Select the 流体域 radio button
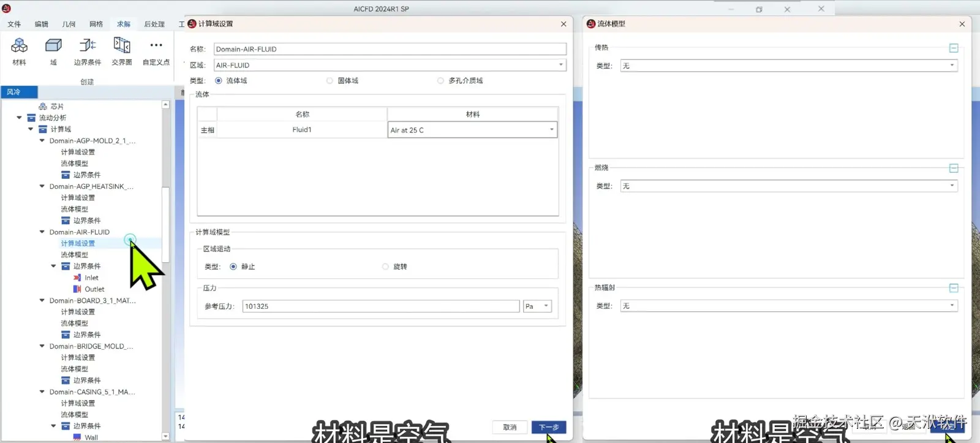The image size is (980, 443). tap(218, 80)
